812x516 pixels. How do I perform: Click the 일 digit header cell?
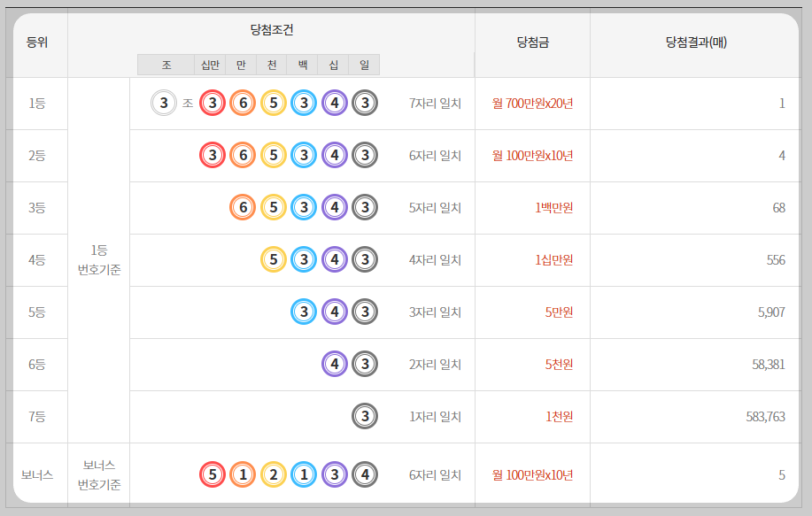(x=365, y=65)
